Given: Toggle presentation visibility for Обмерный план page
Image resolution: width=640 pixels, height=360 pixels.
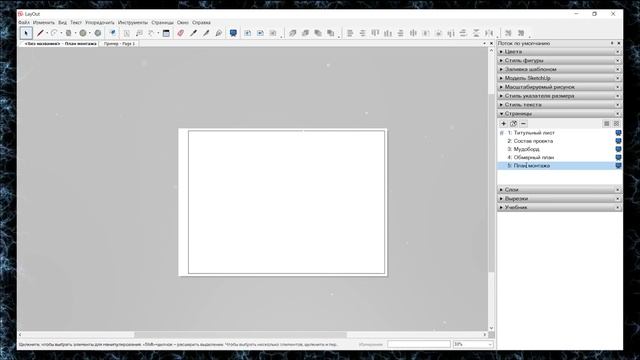Looking at the screenshot, I should (x=618, y=158).
